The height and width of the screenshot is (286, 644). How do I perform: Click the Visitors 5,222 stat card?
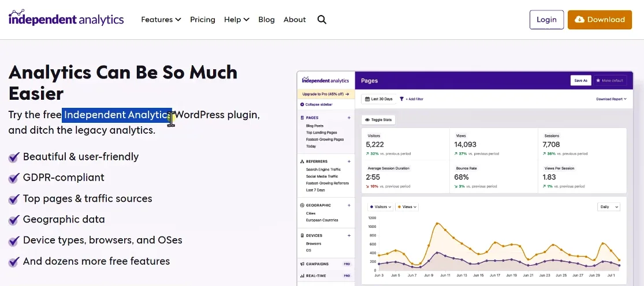[x=405, y=144]
